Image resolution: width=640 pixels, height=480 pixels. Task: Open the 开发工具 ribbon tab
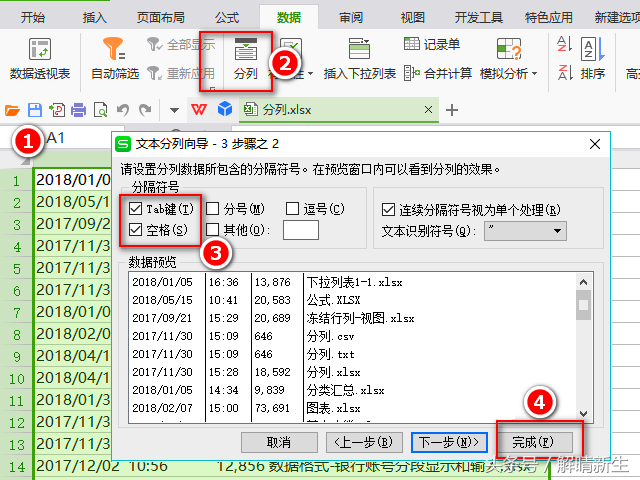click(x=479, y=17)
